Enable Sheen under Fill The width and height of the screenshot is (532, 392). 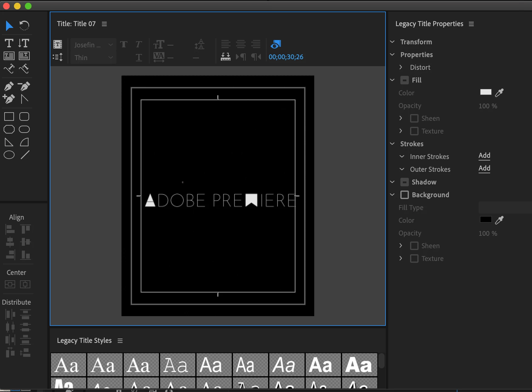(414, 118)
